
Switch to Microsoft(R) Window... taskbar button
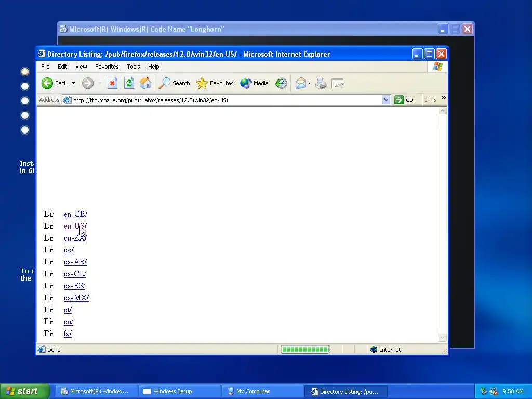97,391
